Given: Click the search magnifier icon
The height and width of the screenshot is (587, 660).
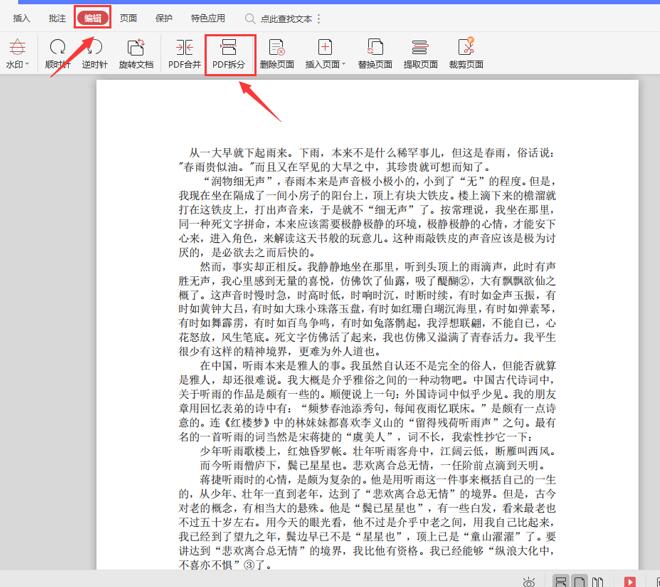Looking at the screenshot, I should (x=250, y=19).
